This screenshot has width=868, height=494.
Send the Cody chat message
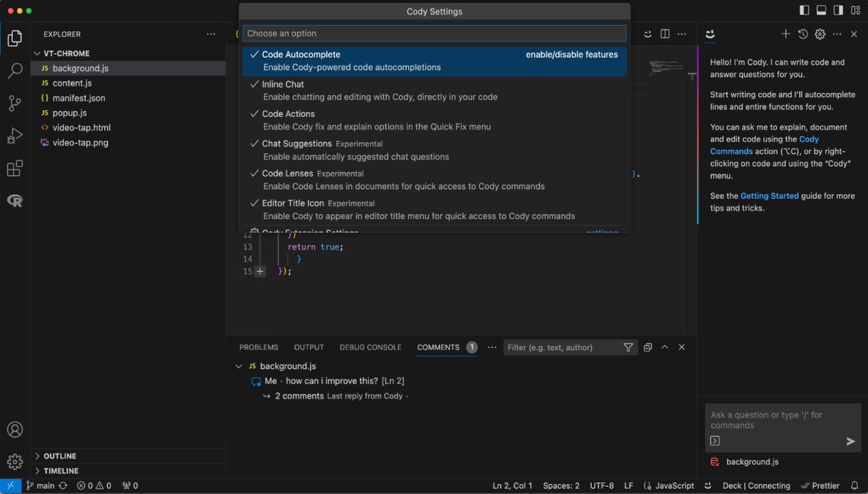[x=850, y=441]
